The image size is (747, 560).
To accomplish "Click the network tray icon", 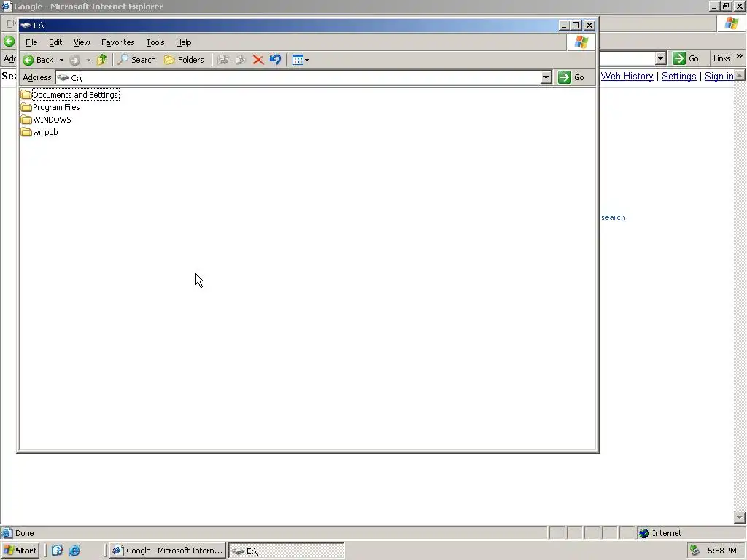I will pyautogui.click(x=695, y=551).
